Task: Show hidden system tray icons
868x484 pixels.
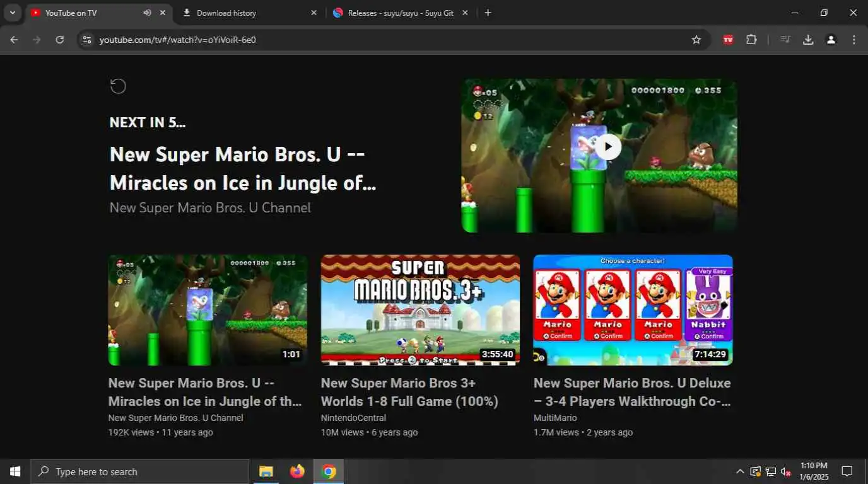Action: (x=740, y=471)
